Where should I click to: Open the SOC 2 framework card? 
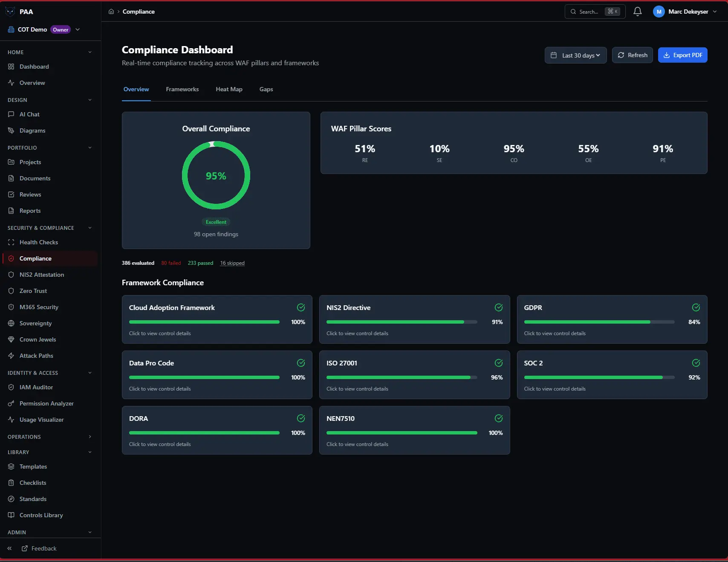(612, 375)
